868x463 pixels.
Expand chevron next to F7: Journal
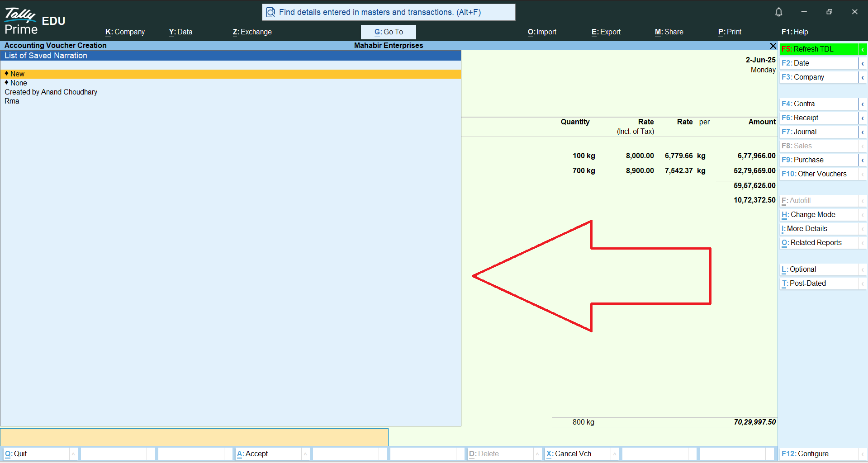[x=863, y=132]
